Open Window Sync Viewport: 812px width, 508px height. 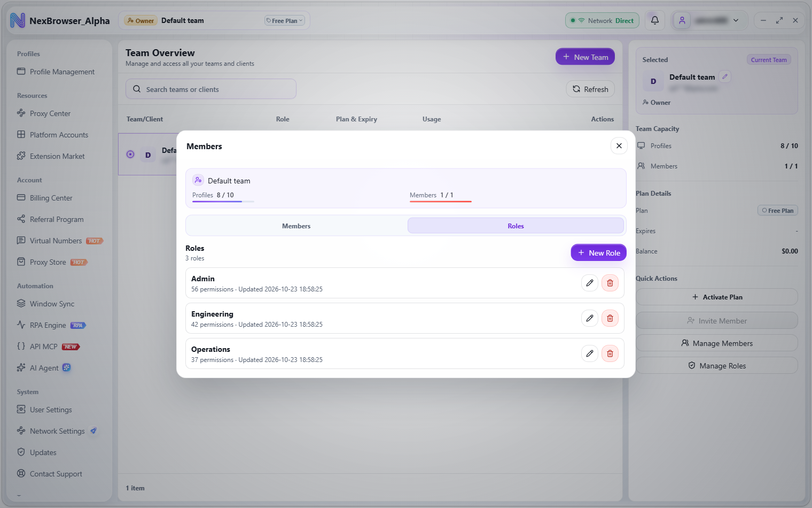point(46,304)
